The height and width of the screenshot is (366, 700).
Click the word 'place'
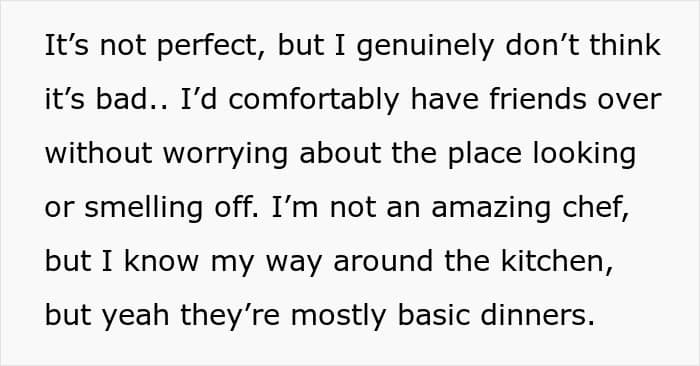point(484,155)
